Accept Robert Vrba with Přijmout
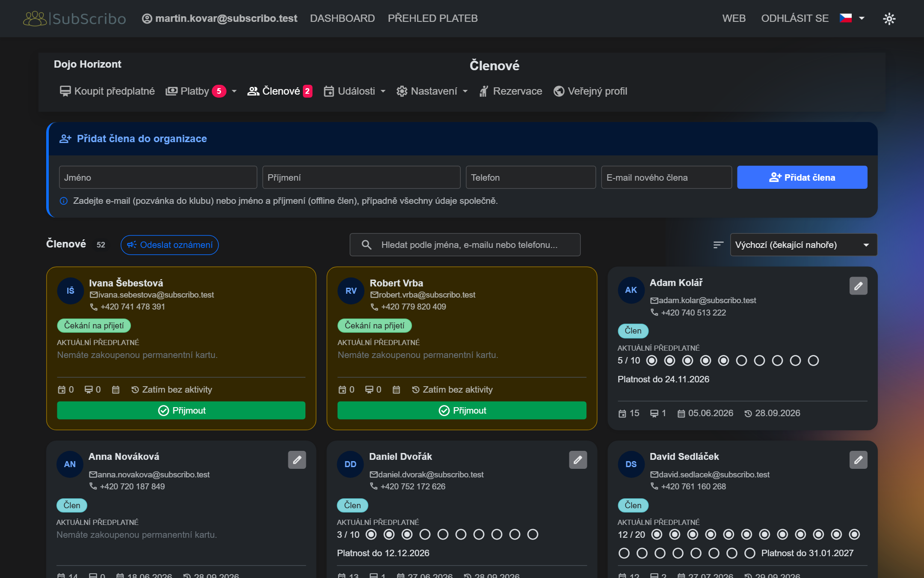 tap(462, 411)
